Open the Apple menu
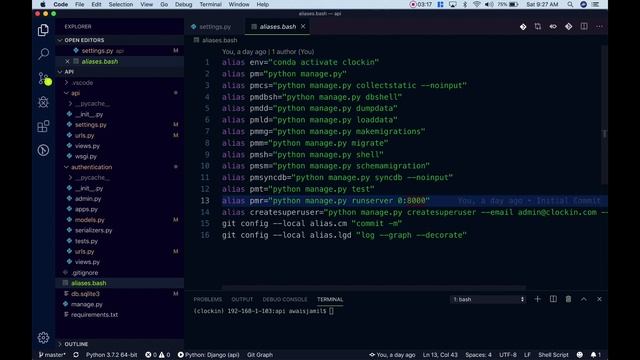The height and width of the screenshot is (360, 640). (x=42, y=4)
